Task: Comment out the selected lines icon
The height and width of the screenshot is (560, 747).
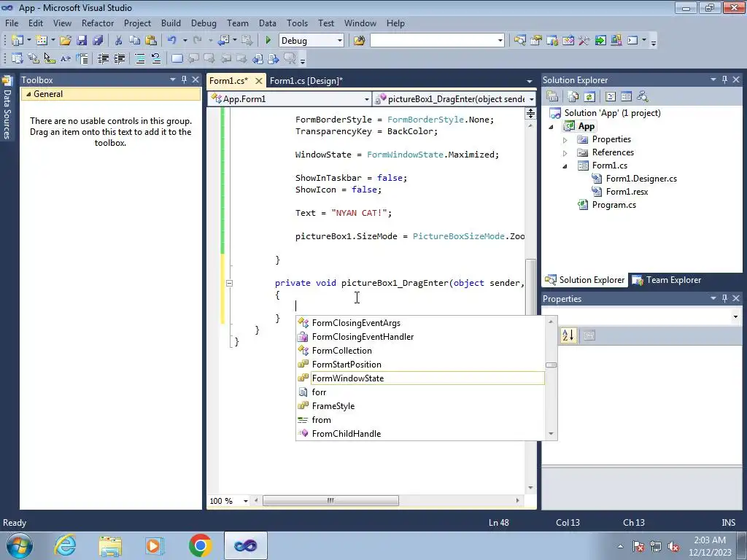Action: coord(140,58)
